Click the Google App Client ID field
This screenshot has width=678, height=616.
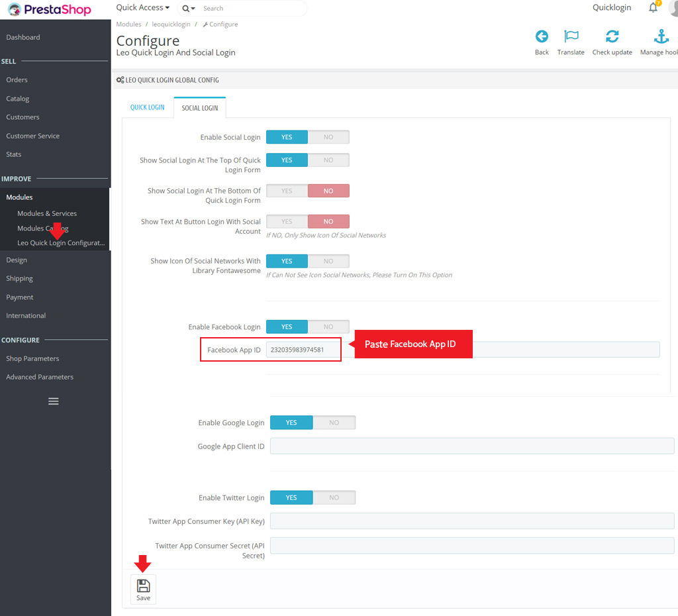(472, 446)
